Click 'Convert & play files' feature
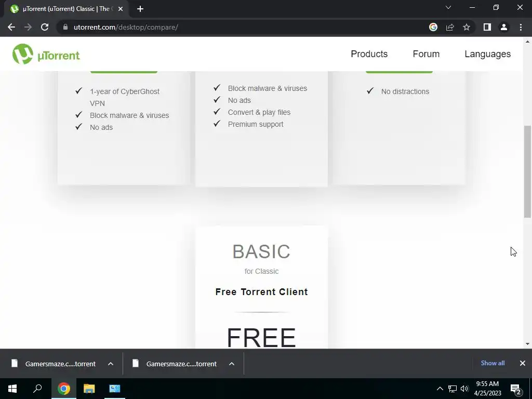Image resolution: width=532 pixels, height=399 pixels. [259, 112]
